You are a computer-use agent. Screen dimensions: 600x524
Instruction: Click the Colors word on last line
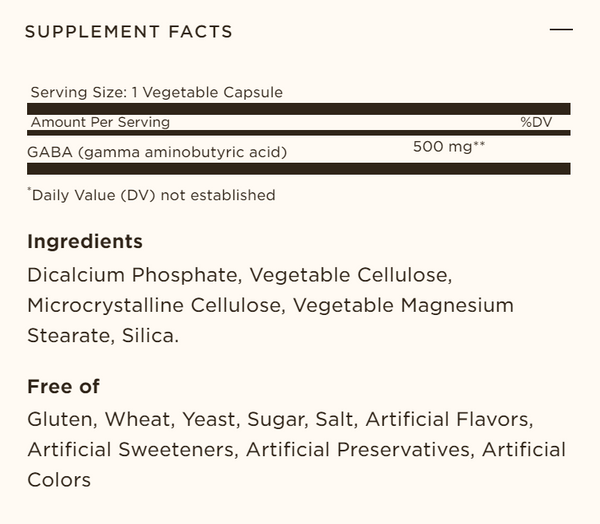[59, 480]
